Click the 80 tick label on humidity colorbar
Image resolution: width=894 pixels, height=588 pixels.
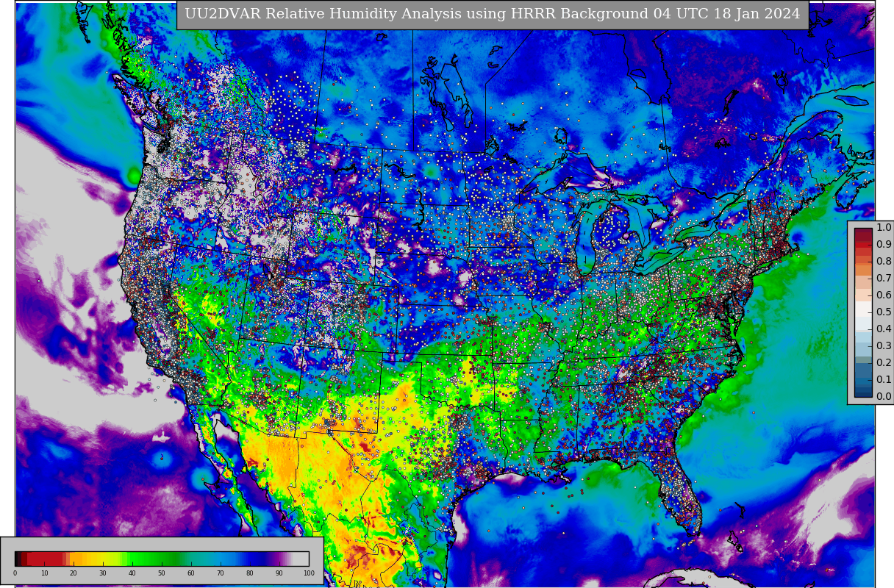point(250,573)
